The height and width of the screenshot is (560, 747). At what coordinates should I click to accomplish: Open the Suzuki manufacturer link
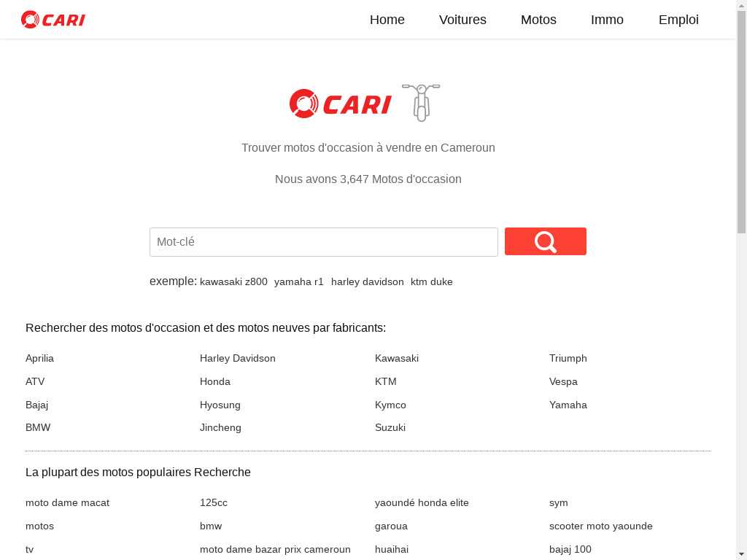coord(390,427)
